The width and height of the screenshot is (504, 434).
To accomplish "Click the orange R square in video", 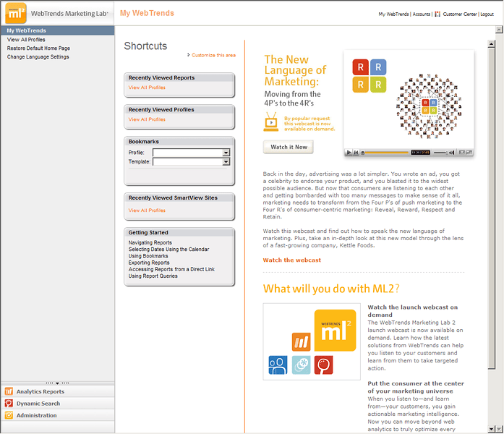I will click(360, 85).
